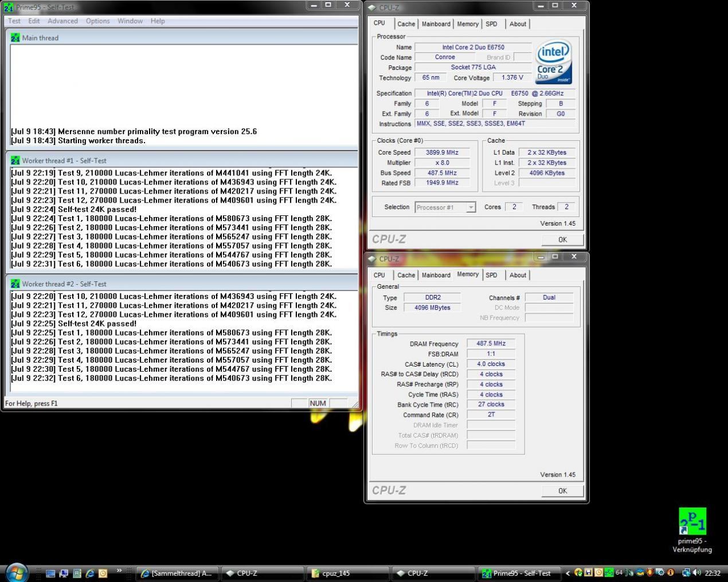Open the Test menu in Prime95
The image size is (728, 582).
(14, 21)
